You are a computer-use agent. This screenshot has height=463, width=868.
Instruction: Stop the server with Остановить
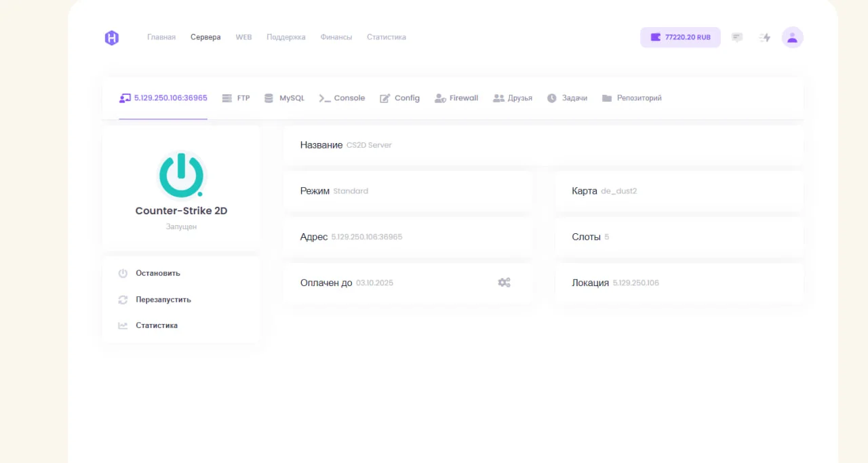157,273
